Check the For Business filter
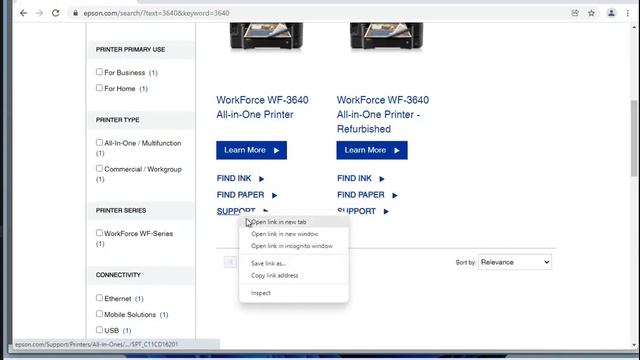The height and width of the screenshot is (360, 640). (x=99, y=72)
